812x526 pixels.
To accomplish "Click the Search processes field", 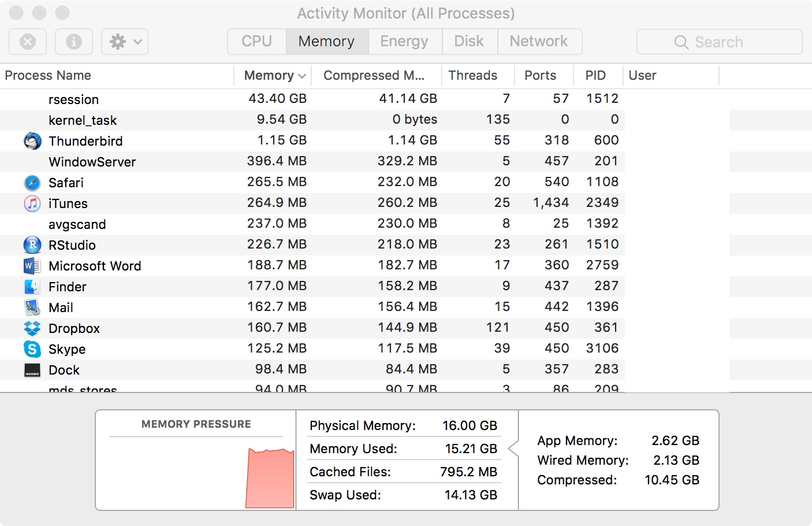I will [719, 42].
